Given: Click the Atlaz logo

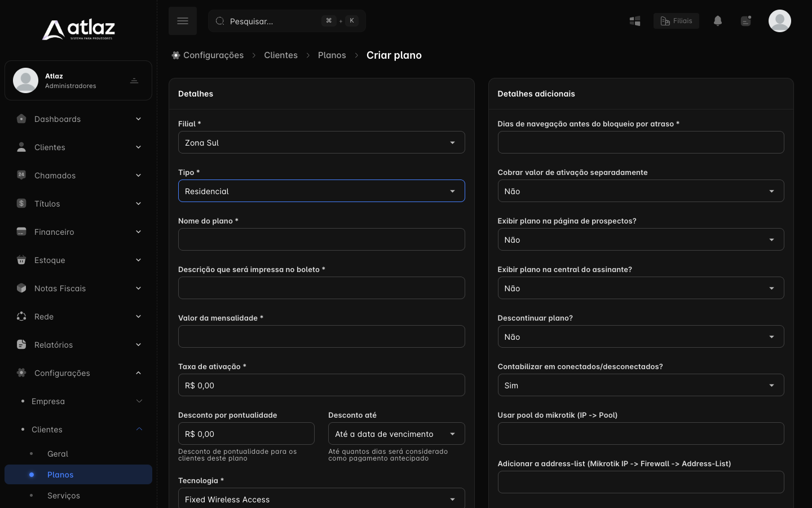Looking at the screenshot, I should pos(78,29).
